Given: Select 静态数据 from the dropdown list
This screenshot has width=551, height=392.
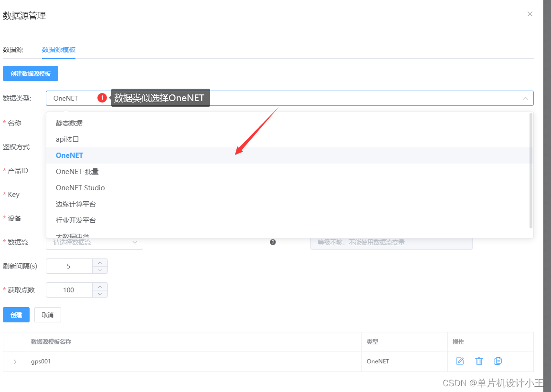Looking at the screenshot, I should pos(289,123).
